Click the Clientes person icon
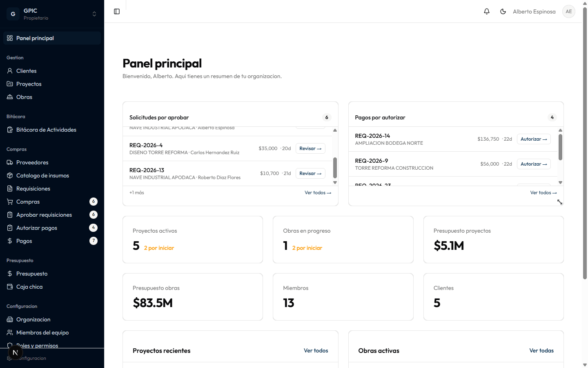Viewport: 588px width, 368px height. (10, 71)
